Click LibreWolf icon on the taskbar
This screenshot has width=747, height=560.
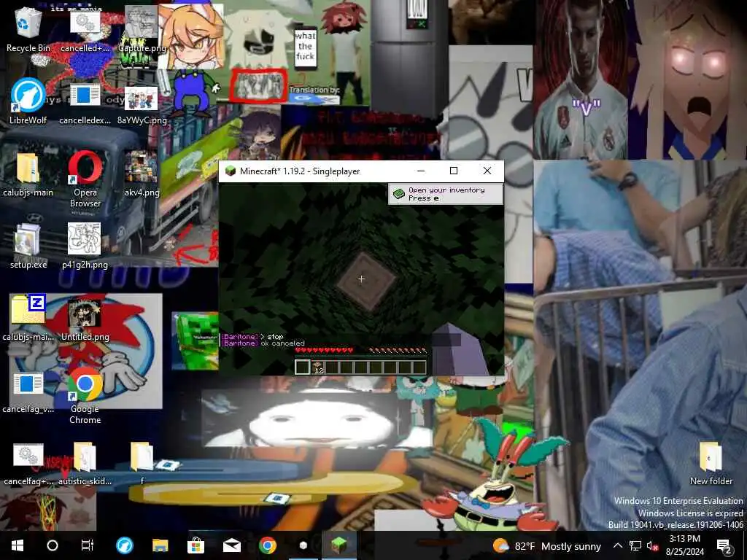[125, 545]
